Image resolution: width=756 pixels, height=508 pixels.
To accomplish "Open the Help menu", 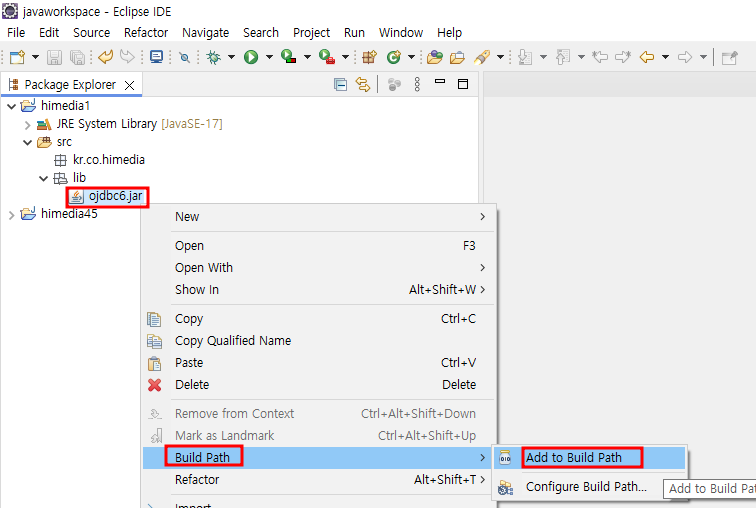I will pos(449,33).
